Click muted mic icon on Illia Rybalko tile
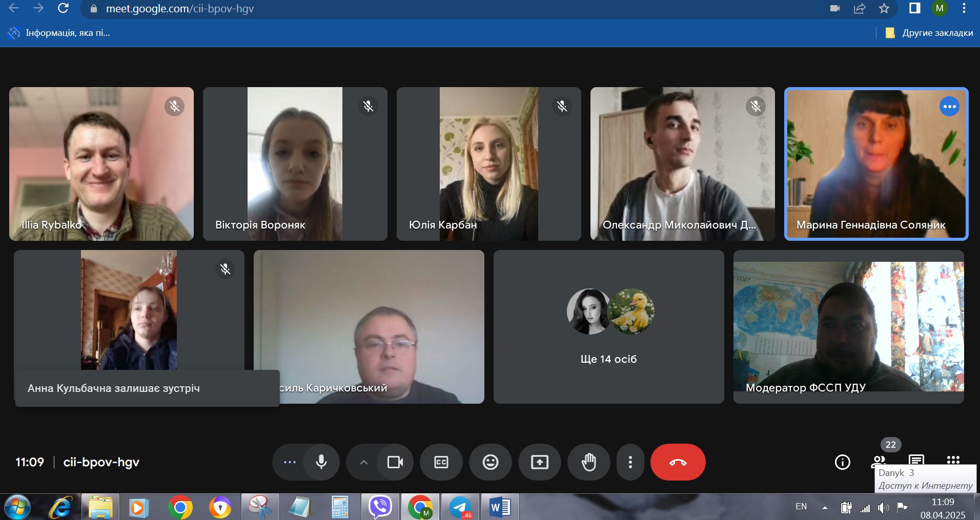 [x=175, y=106]
